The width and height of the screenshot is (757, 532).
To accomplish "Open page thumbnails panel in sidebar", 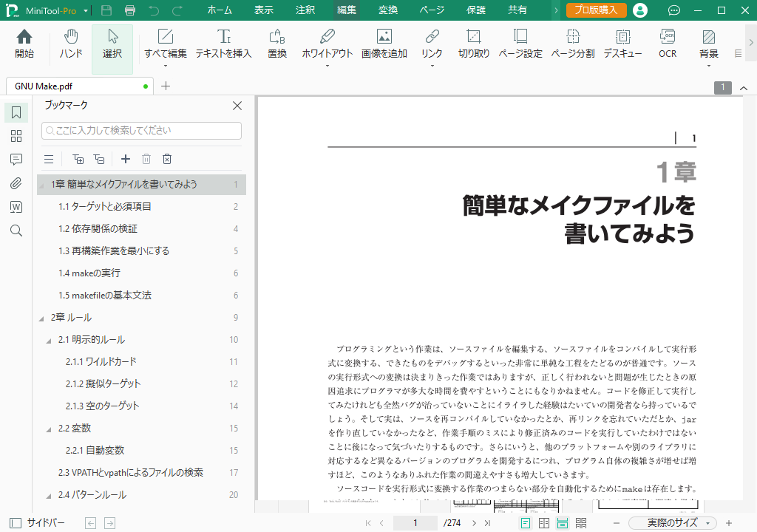I will 16,136.
